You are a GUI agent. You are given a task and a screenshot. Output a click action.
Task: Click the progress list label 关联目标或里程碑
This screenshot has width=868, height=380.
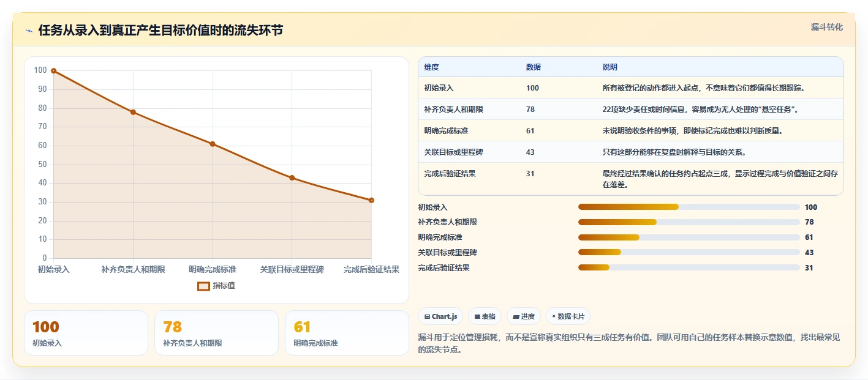click(448, 252)
